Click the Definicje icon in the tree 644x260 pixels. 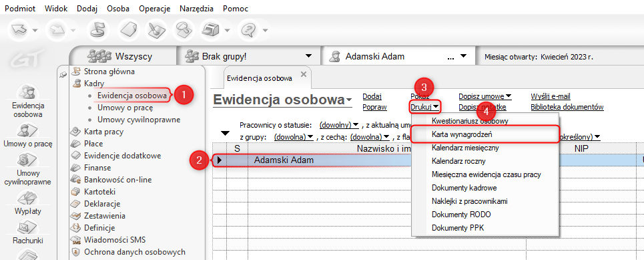[76, 228]
